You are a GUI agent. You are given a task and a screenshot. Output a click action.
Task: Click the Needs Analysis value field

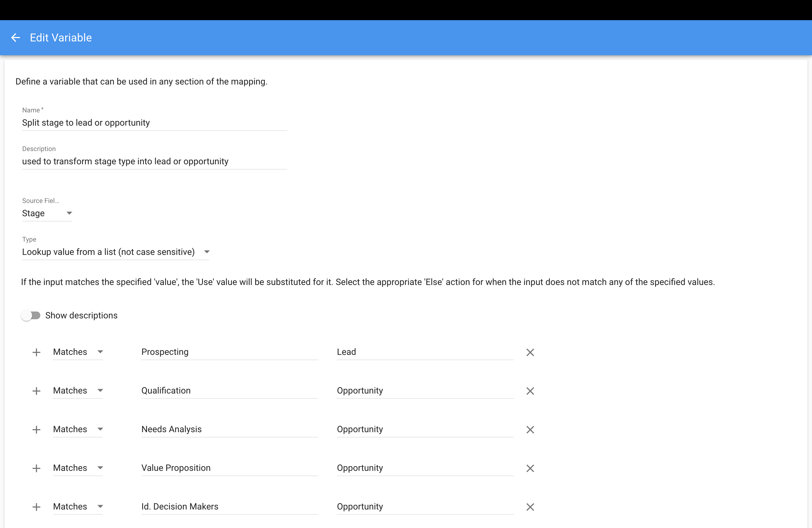pos(229,429)
